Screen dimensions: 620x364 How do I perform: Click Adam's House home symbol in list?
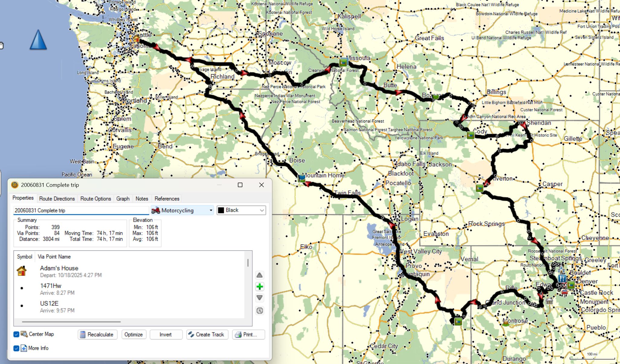pos(21,271)
